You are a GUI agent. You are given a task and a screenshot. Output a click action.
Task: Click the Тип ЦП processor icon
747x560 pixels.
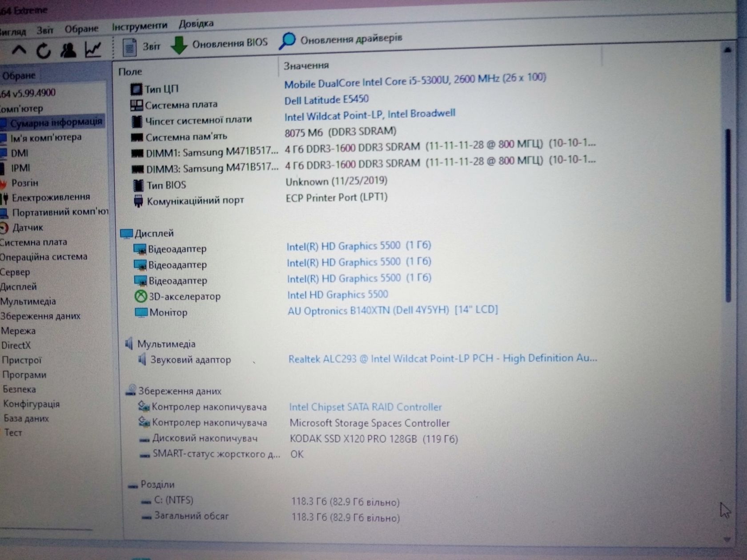136,89
